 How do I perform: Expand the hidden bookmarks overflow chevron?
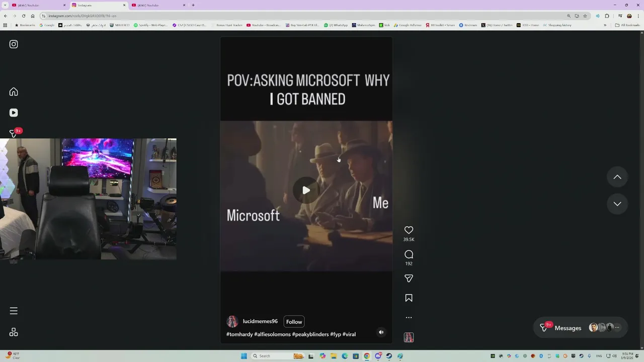(x=605, y=25)
